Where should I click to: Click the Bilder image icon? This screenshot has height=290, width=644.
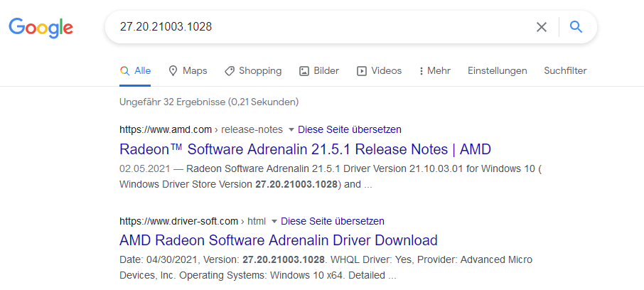[x=304, y=71]
